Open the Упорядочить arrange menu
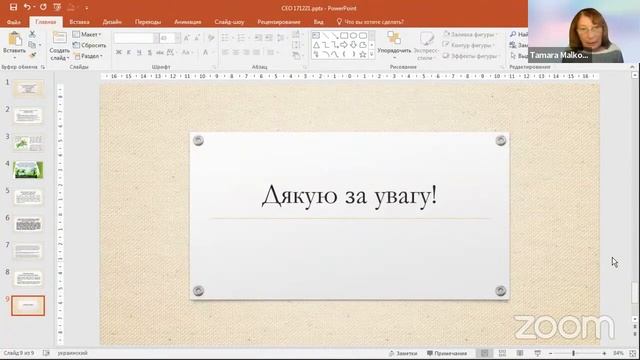This screenshot has height=360, width=640. tap(394, 44)
